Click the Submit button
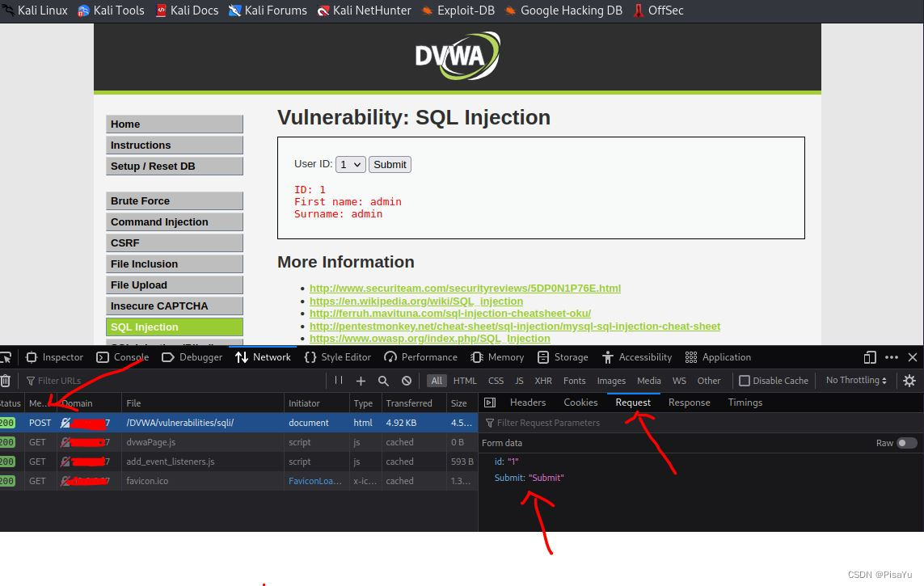 (x=390, y=165)
